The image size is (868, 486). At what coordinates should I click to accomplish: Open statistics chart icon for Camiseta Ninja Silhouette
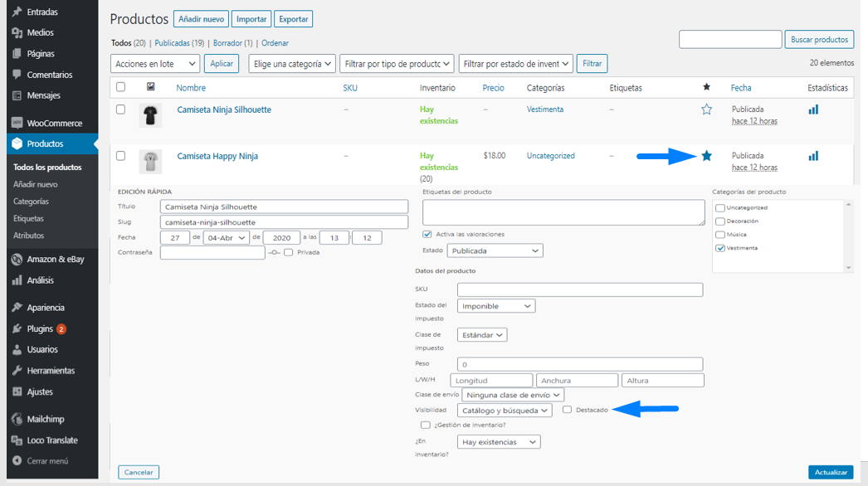point(813,109)
